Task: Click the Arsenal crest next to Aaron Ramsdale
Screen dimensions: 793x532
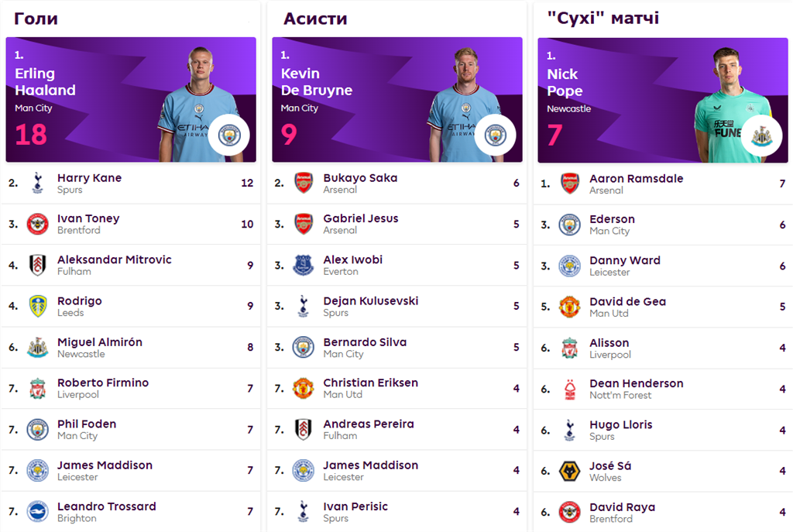Action: [570, 184]
